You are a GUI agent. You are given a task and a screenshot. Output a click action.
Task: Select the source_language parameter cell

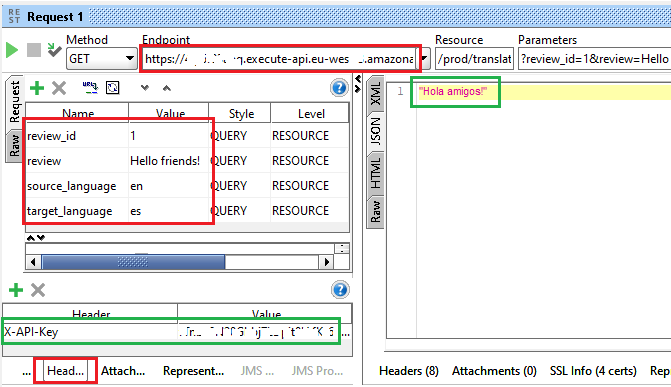click(77, 186)
